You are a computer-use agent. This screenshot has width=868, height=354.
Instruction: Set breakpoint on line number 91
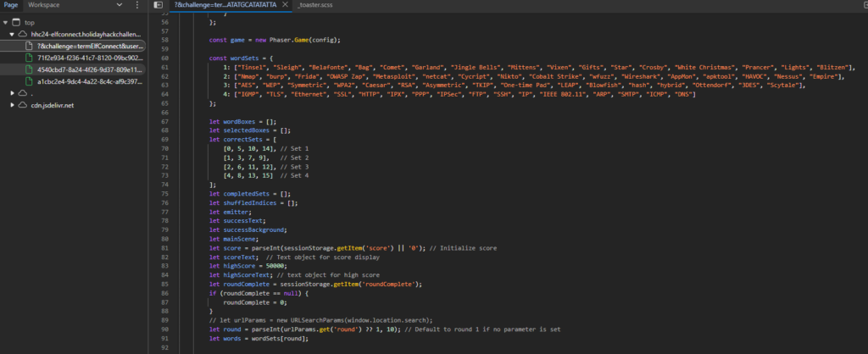(x=164, y=339)
